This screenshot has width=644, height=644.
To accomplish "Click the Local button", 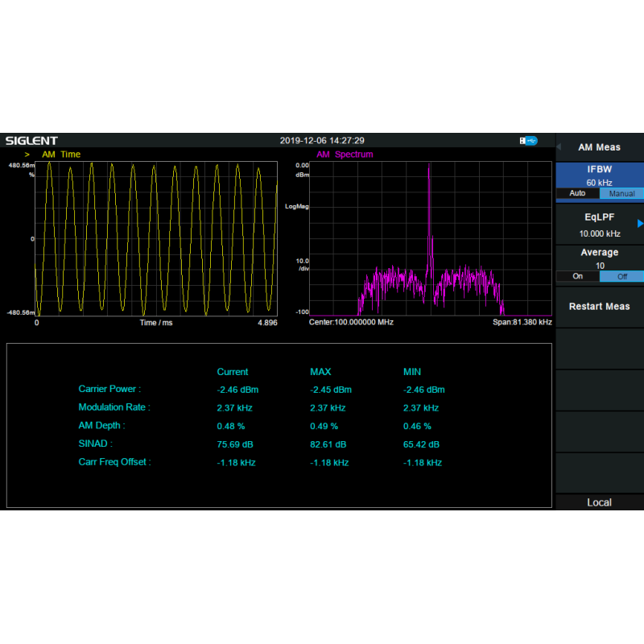I will click(x=600, y=502).
